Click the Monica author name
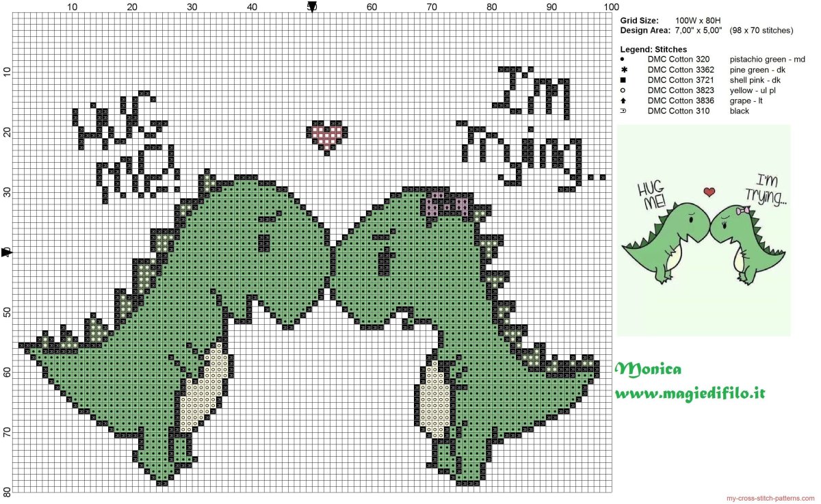 pyautogui.click(x=647, y=369)
